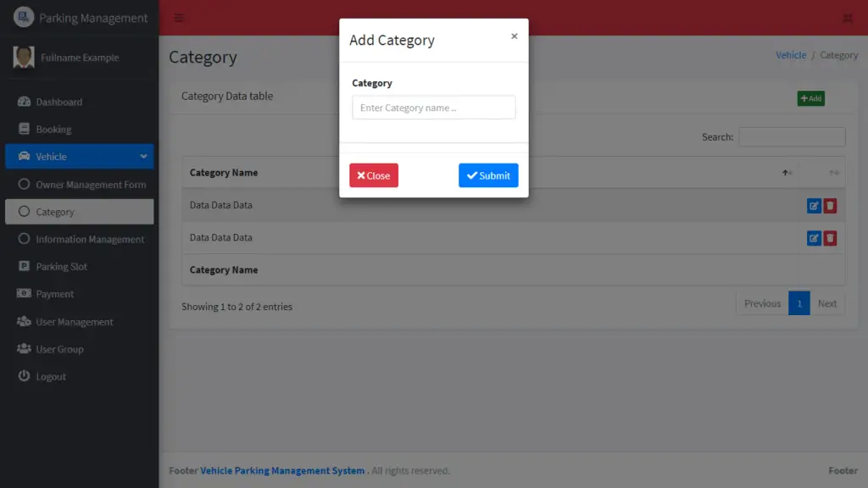Viewport: 868px width, 488px height.
Task: Toggle ascending sort on Category Name column
Action: tap(786, 172)
